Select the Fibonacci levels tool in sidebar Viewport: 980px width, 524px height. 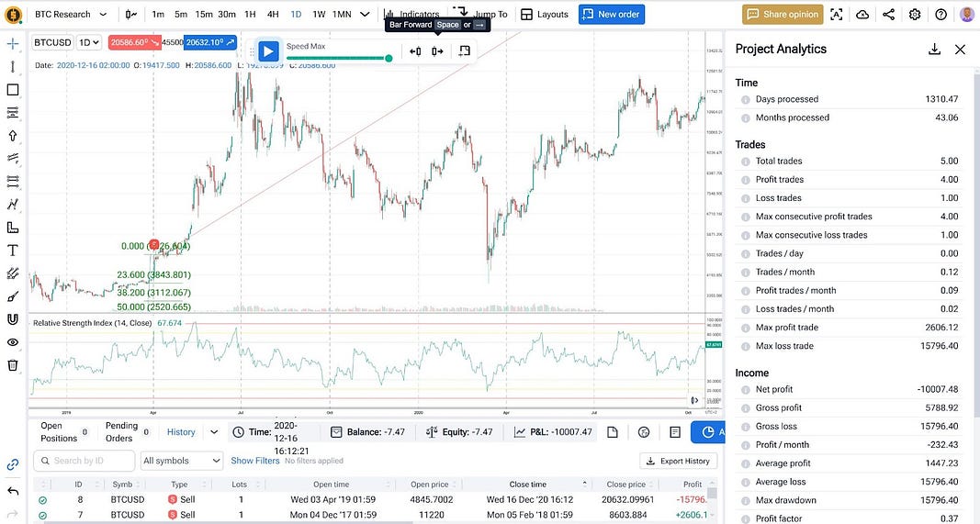pos(13,113)
